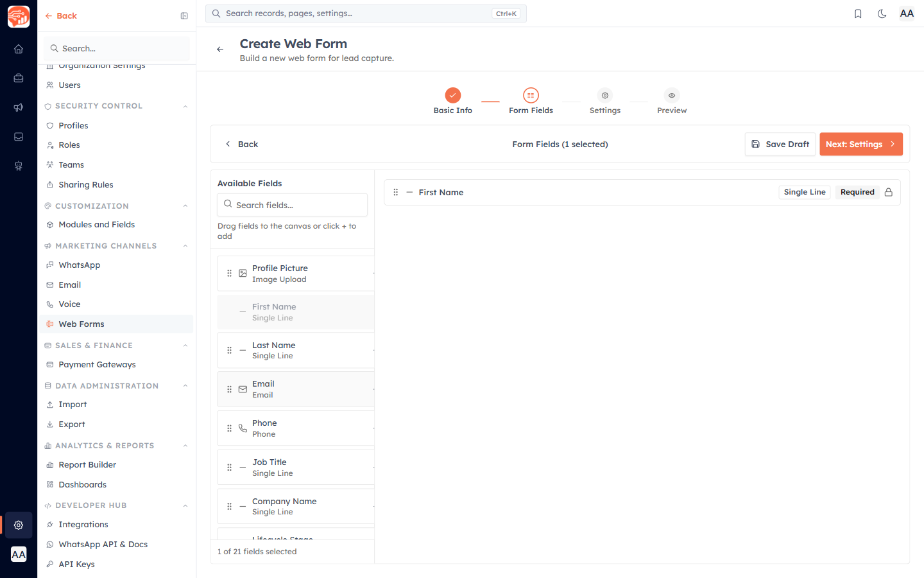Image resolution: width=924 pixels, height=578 pixels.
Task: Go to the Basic Info step
Action: coord(453,101)
